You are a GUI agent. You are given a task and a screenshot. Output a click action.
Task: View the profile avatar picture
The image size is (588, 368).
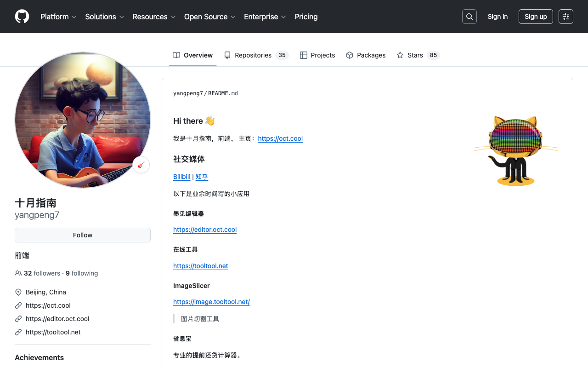point(83,120)
